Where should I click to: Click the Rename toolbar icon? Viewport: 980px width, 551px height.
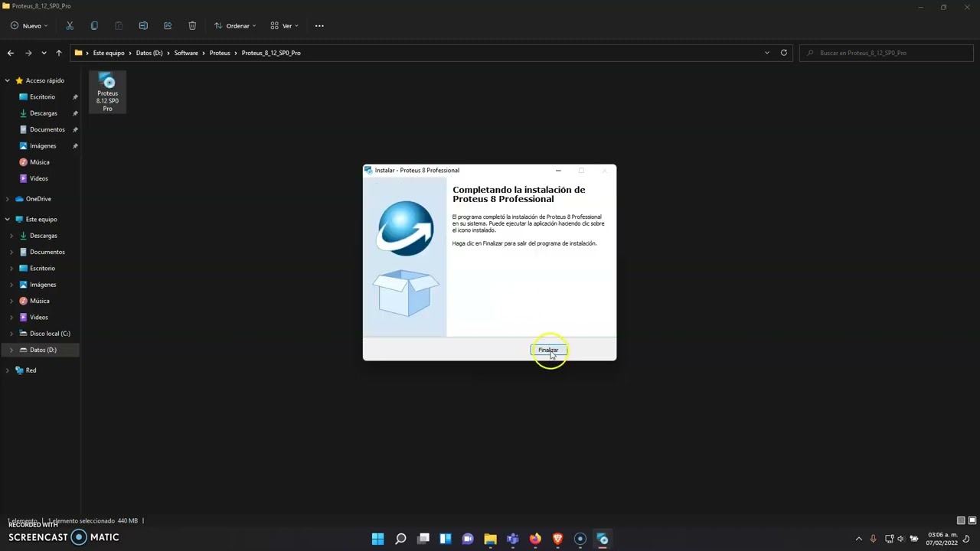click(x=143, y=26)
